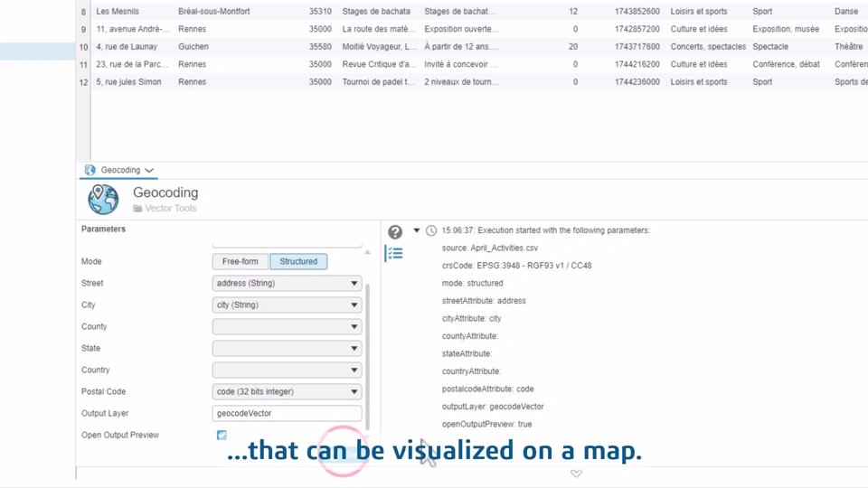This screenshot has height=488, width=868.
Task: Click the Output Layer geocodeVector field
Action: coord(287,413)
